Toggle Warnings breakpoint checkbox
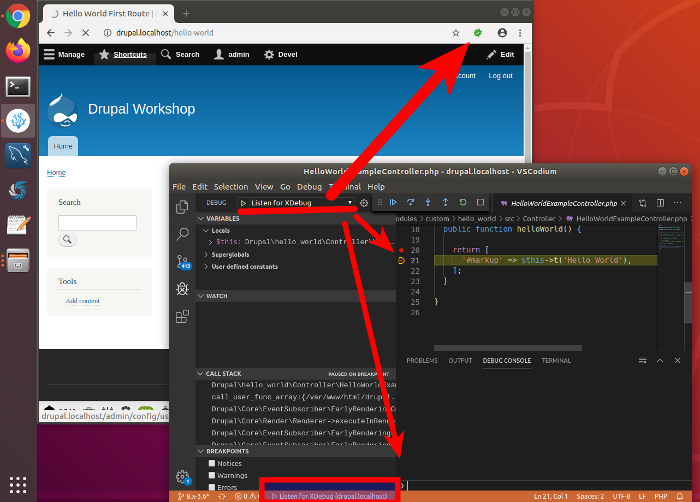700x502 pixels. click(212, 475)
